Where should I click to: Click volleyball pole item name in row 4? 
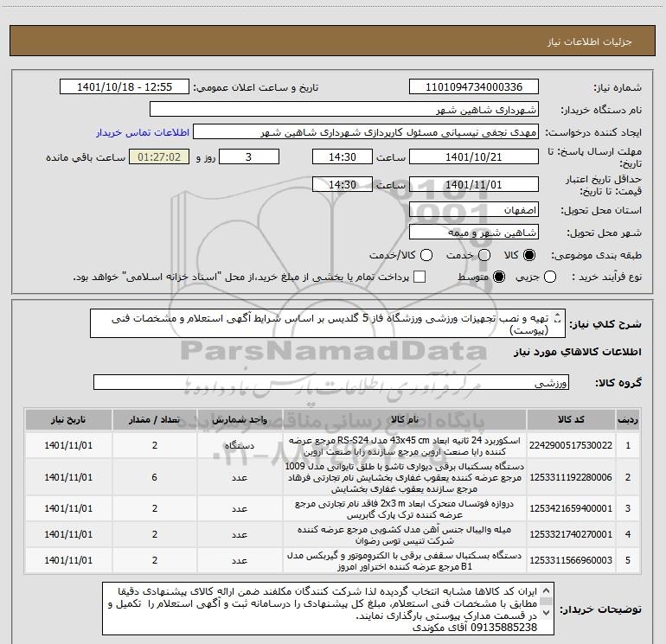click(405, 535)
